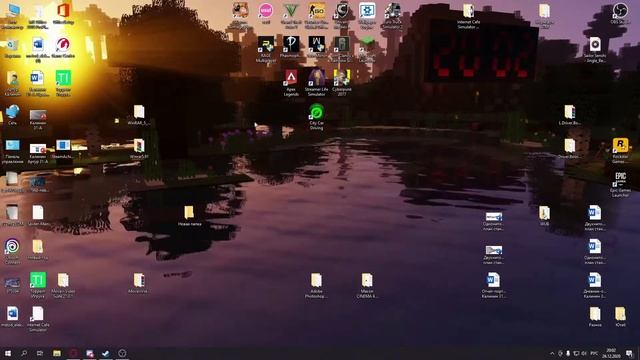
Task: Open the Windows Start menu
Action: [7, 353]
